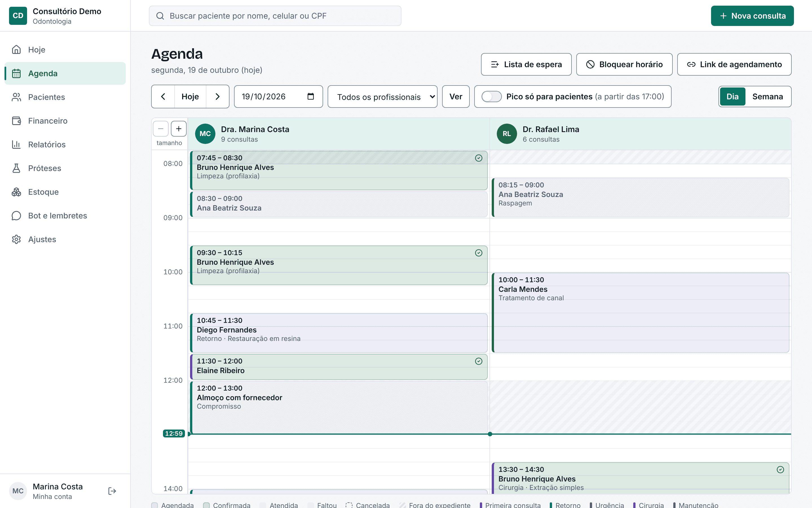Image resolution: width=812 pixels, height=508 pixels.
Task: Open Pacientes from the sidebar
Action: click(x=65, y=97)
